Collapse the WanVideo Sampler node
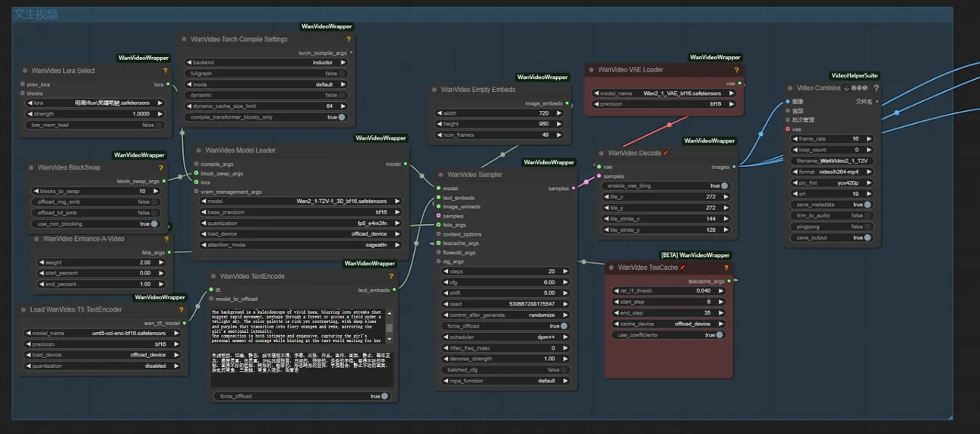The width and height of the screenshot is (980, 434). [x=440, y=175]
